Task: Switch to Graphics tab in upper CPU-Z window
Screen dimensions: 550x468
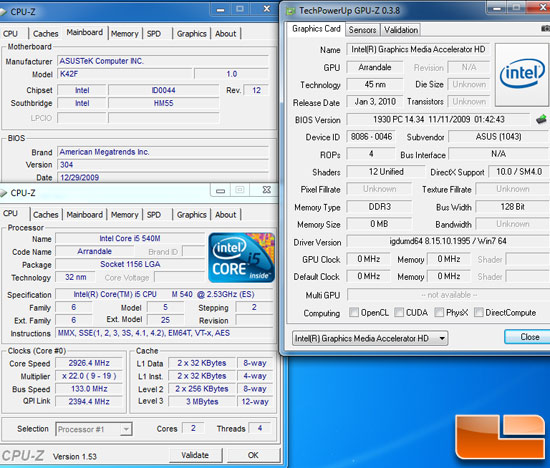Action: pos(192,34)
